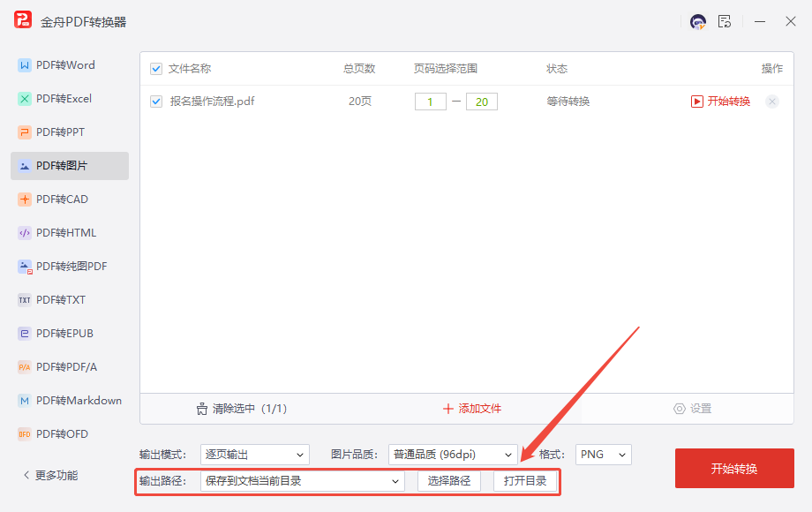Toggle the select-all checkbox by 文件名称
Image resolution: width=812 pixels, height=512 pixels.
tap(156, 69)
